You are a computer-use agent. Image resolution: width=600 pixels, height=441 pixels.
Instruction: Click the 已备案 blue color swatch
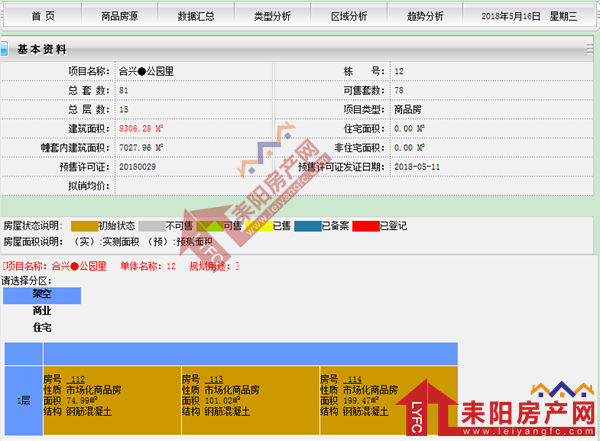pyautogui.click(x=308, y=226)
